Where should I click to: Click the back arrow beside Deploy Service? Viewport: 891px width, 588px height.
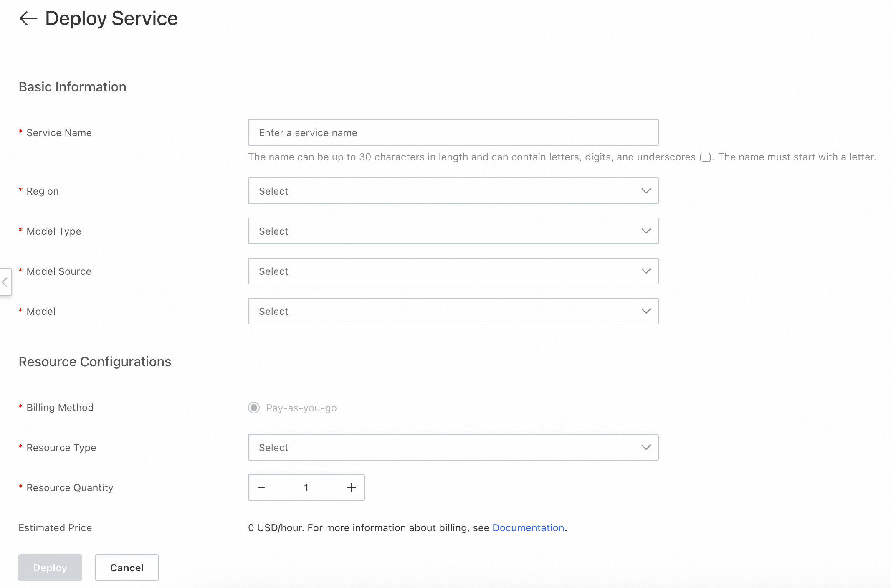(28, 18)
